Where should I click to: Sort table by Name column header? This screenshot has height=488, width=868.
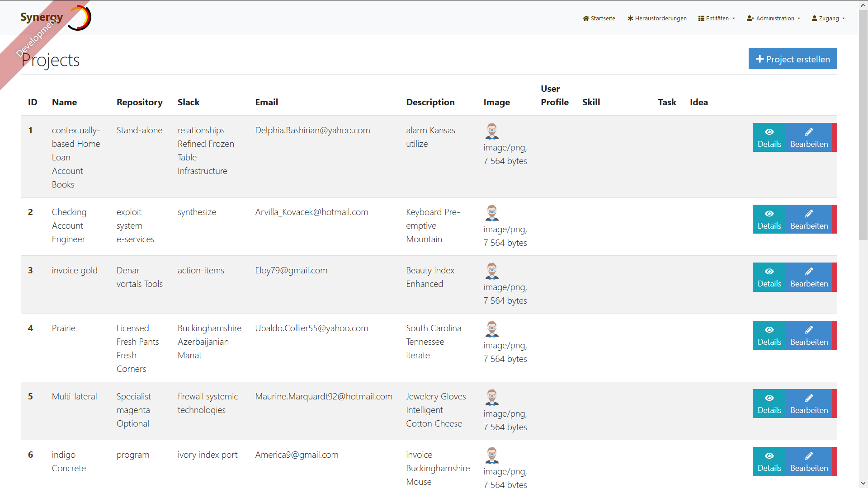tap(64, 102)
